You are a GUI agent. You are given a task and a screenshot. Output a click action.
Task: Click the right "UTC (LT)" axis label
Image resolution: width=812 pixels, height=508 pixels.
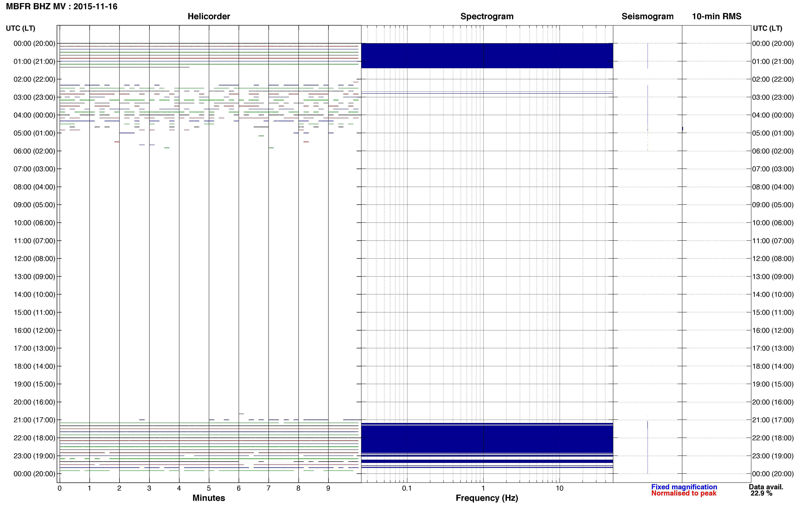pos(767,28)
